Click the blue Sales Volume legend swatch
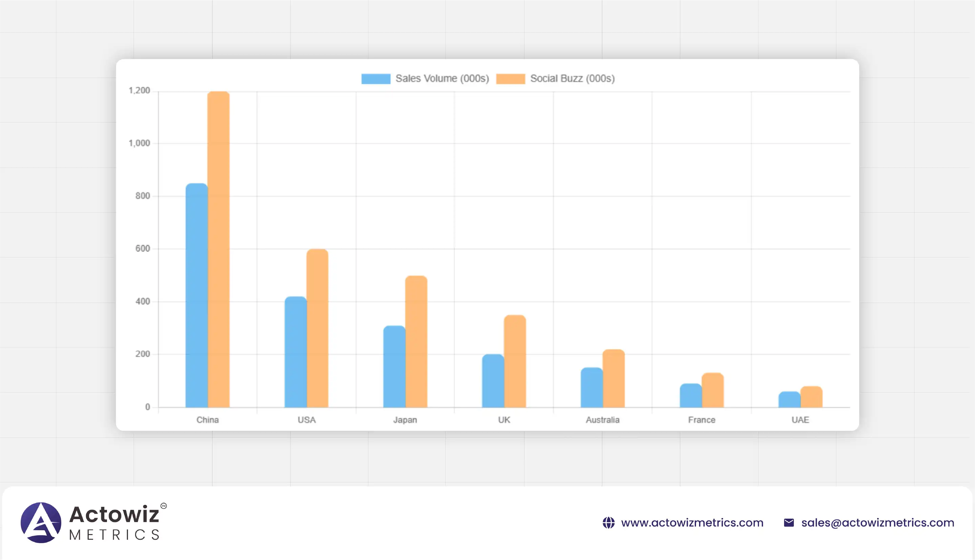 [x=376, y=79]
